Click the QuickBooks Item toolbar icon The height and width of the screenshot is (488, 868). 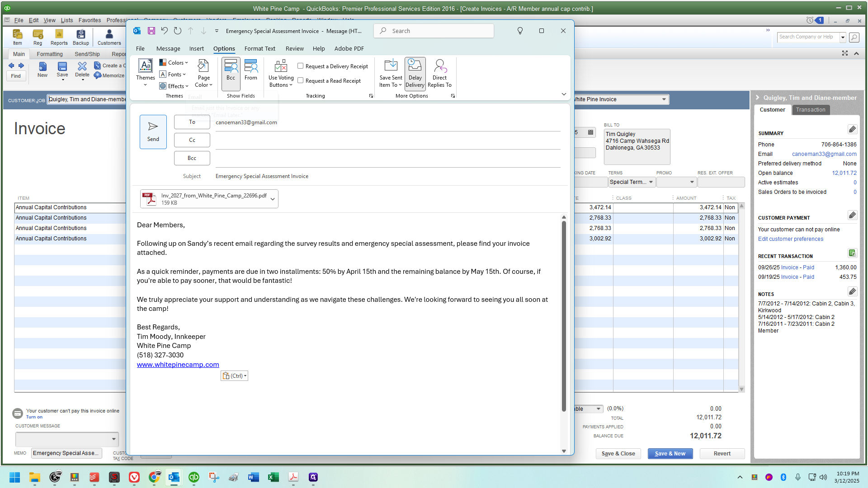17,37
